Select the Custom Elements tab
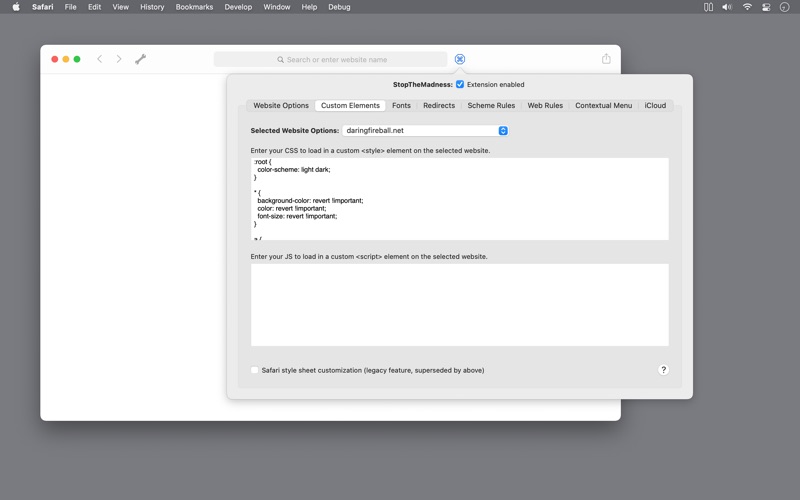This screenshot has width=800, height=500. click(x=351, y=106)
